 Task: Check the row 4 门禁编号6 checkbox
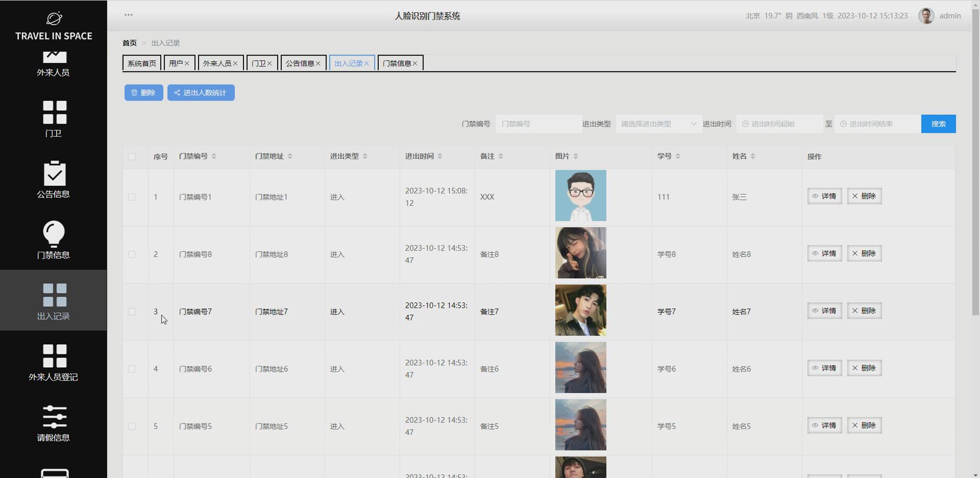(x=132, y=369)
